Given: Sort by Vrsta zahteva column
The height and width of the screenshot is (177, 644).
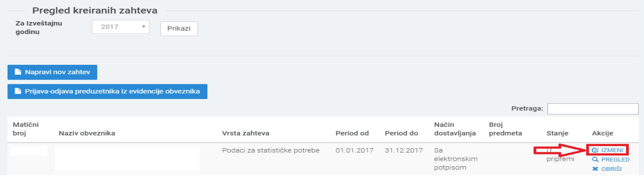Looking at the screenshot, I should 246,133.
